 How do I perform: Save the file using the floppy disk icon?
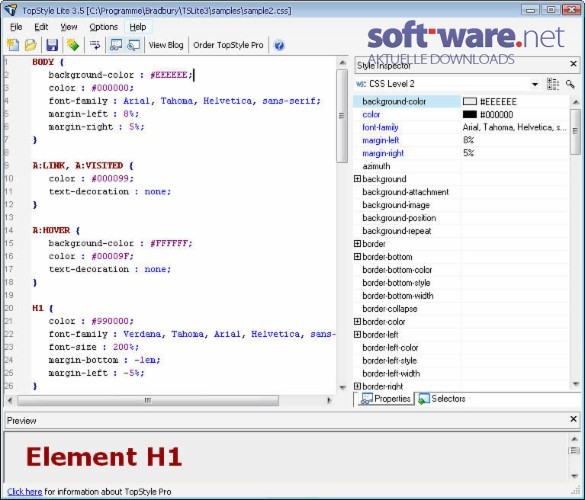point(52,45)
